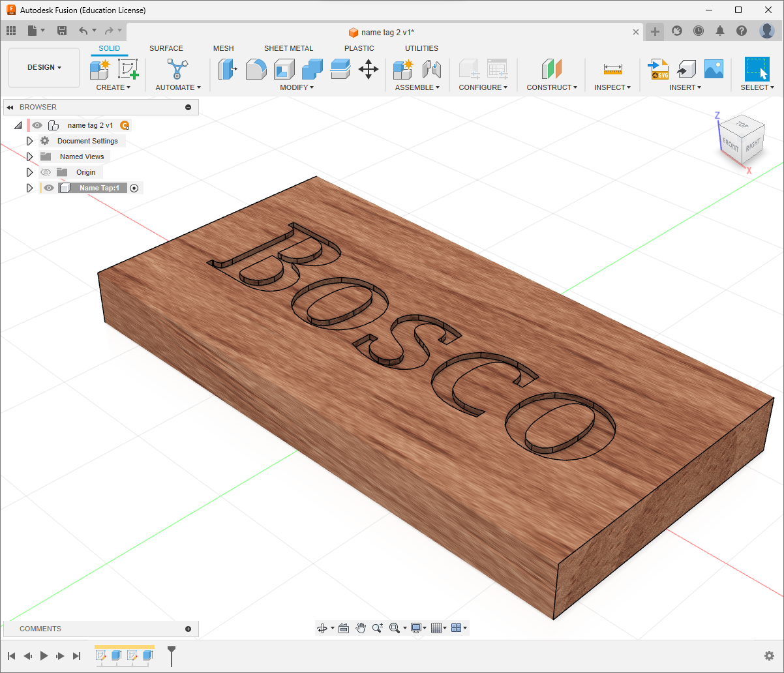
Task: Select the Press Pull tool icon
Action: click(228, 68)
